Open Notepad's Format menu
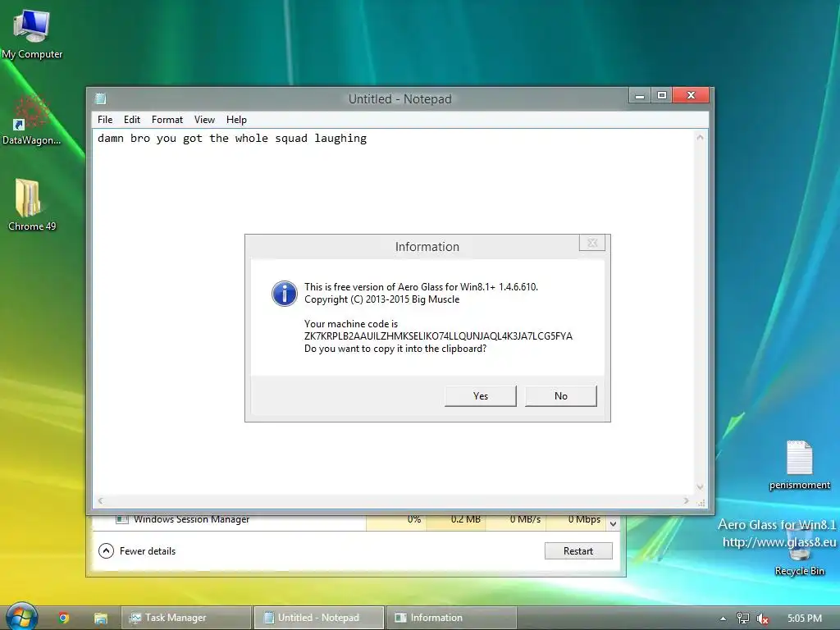The height and width of the screenshot is (630, 840). click(x=167, y=120)
